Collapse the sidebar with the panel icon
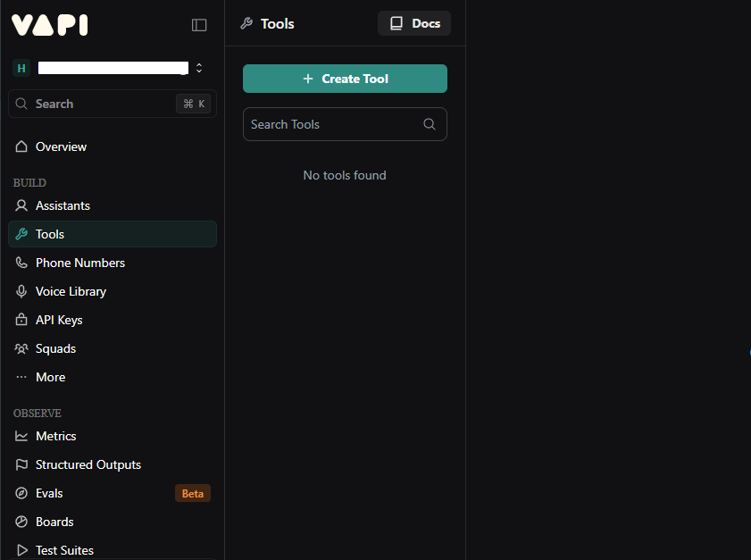Image resolution: width=751 pixels, height=560 pixels. click(199, 25)
